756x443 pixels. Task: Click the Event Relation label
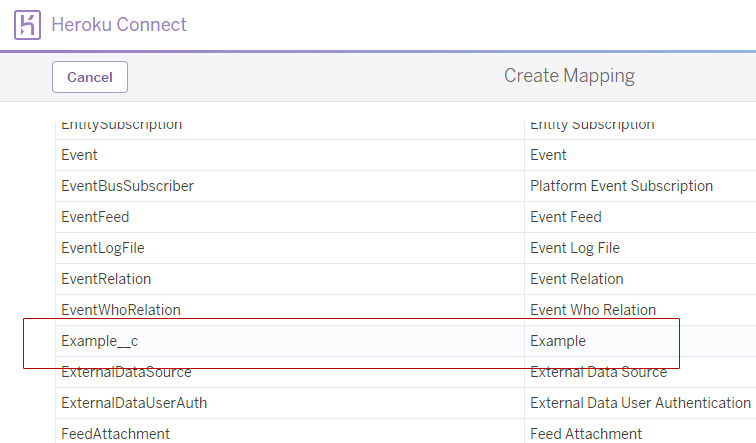click(x=577, y=279)
